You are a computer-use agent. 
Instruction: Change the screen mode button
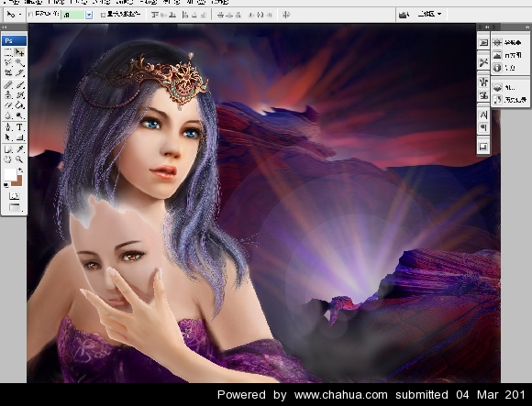tap(15, 207)
